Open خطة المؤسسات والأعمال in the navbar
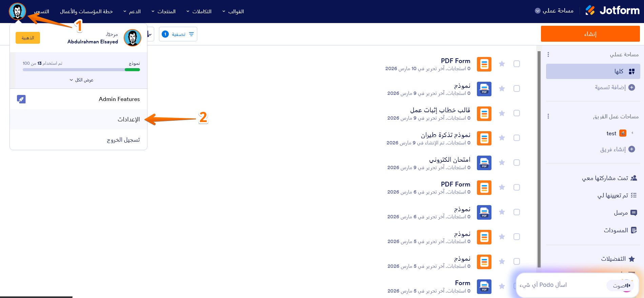The width and height of the screenshot is (644, 298). pos(86,12)
